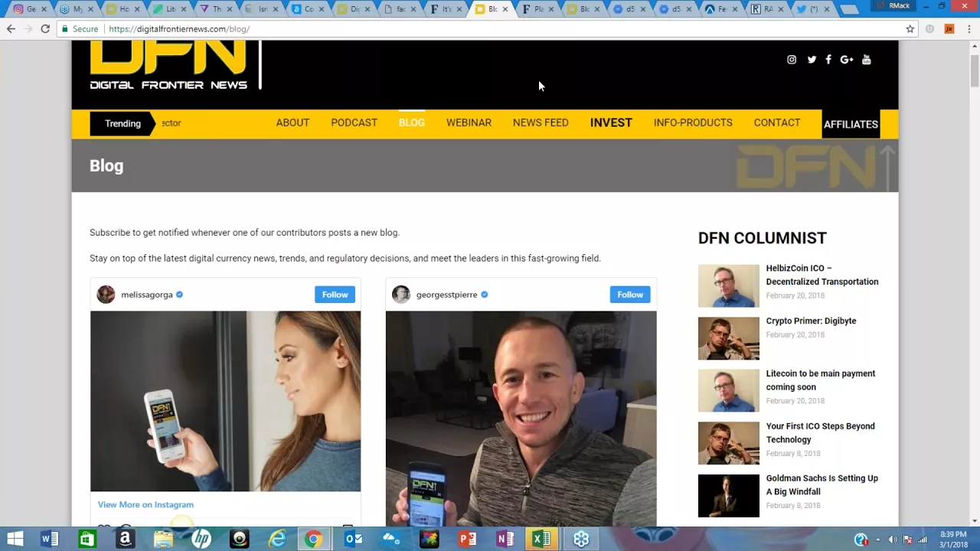The image size is (980, 551).
Task: Open DFN Google Plus social icon
Action: (847, 60)
